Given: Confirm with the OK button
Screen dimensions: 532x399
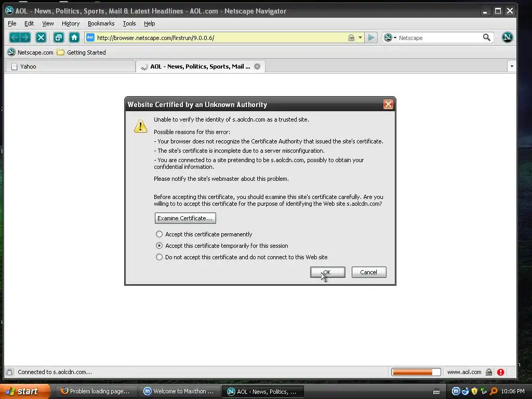Looking at the screenshot, I should [x=328, y=272].
